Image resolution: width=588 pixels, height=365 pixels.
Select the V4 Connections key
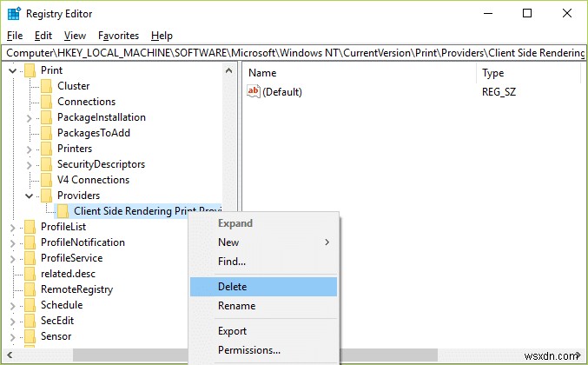coord(93,180)
